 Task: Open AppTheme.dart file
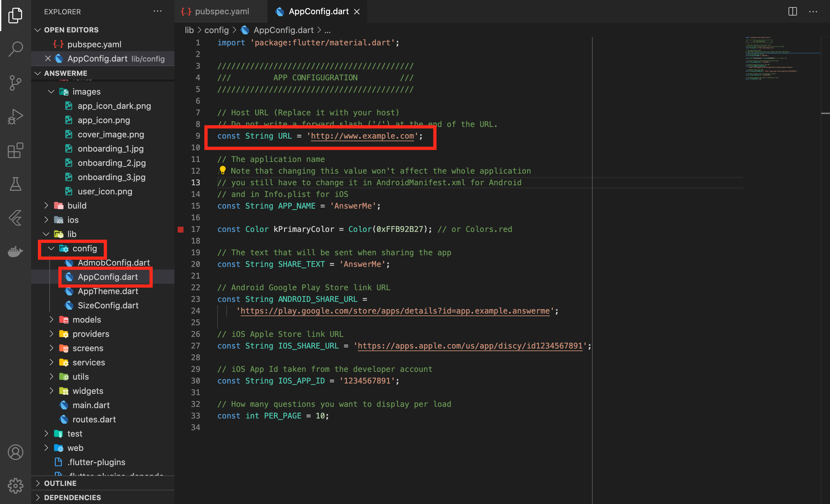[x=103, y=291]
